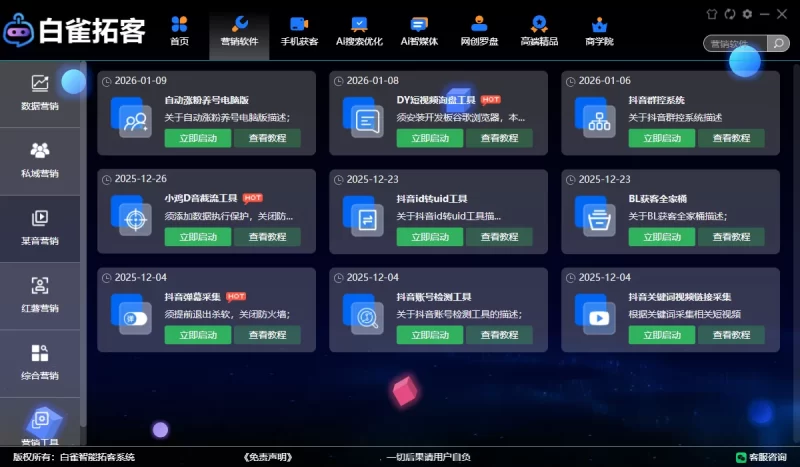800x467 pixels.
Task: Click the 抖音群控系统 title text
Action: click(657, 100)
